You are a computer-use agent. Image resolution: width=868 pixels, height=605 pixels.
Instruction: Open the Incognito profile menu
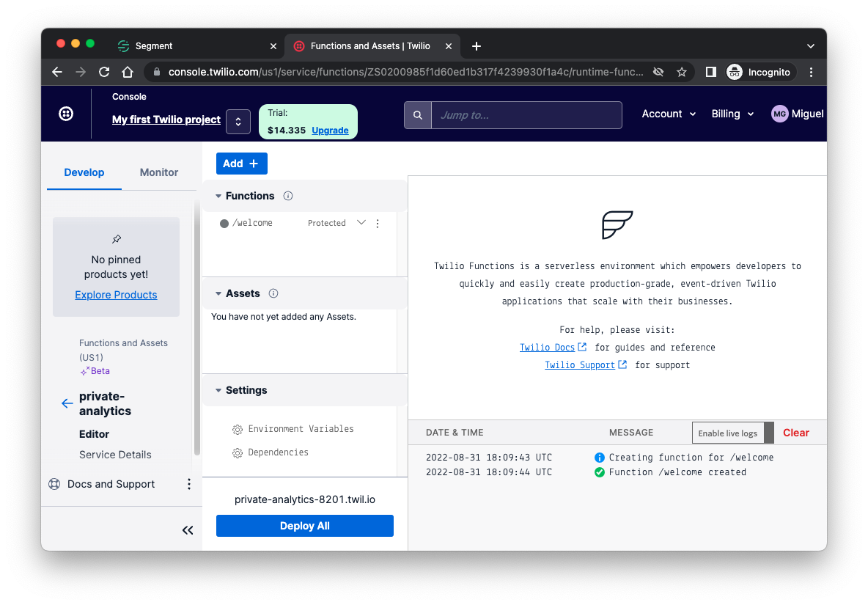pos(761,72)
